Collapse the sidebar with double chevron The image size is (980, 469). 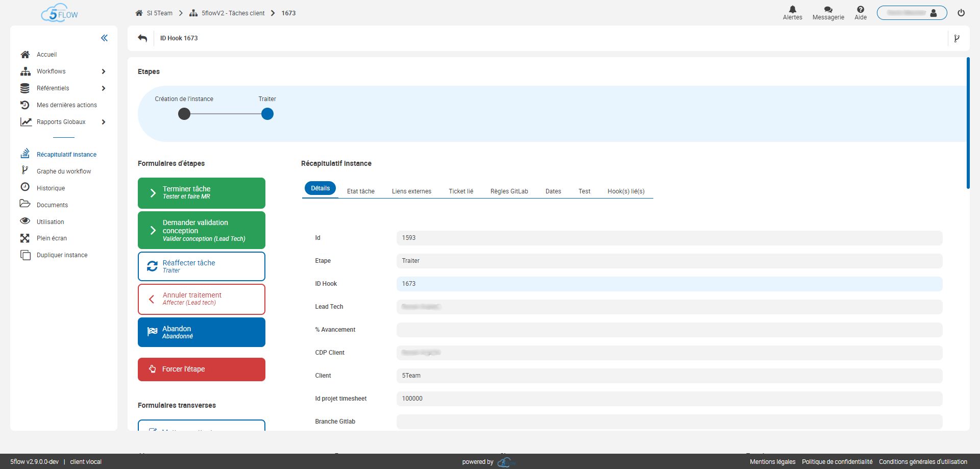pyautogui.click(x=104, y=38)
